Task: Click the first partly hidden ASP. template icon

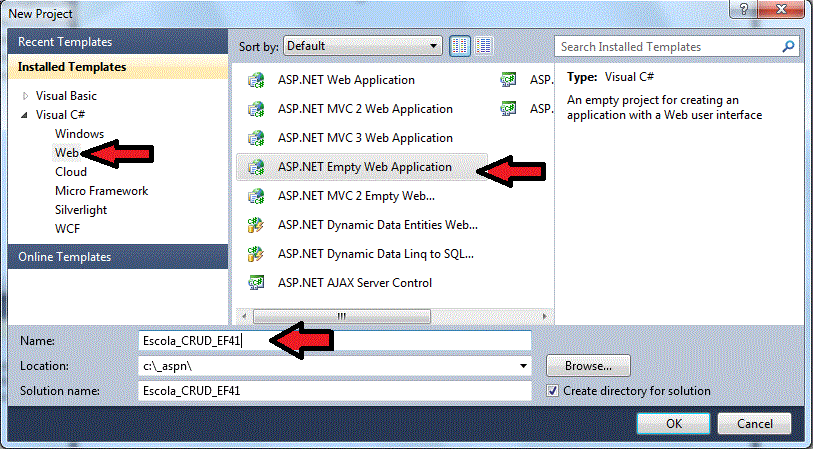Action: [508, 80]
